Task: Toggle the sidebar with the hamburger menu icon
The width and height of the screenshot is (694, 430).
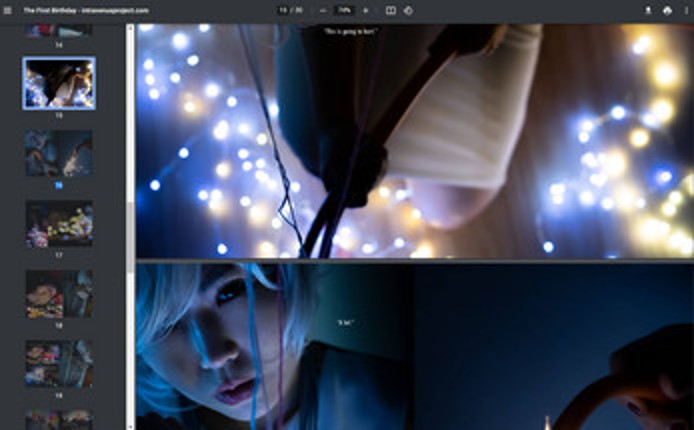Action: tap(10, 10)
